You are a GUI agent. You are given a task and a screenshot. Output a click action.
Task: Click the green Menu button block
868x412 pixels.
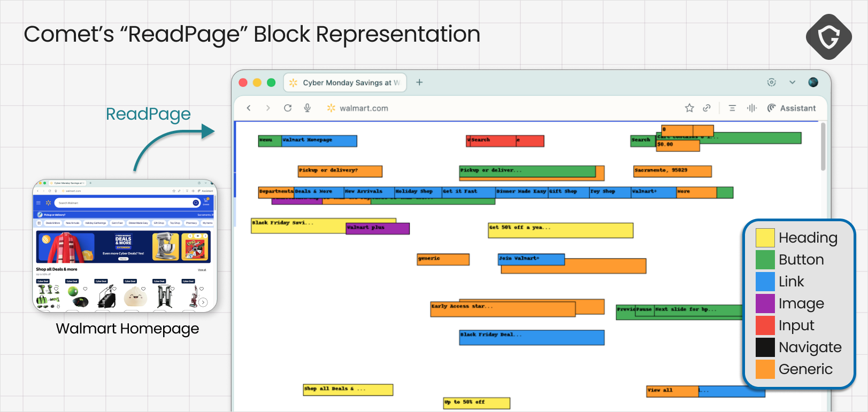coord(270,141)
